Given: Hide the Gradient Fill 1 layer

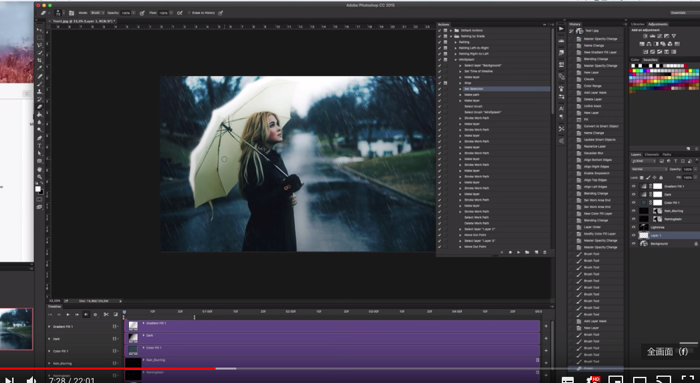Looking at the screenshot, I should coord(633,186).
